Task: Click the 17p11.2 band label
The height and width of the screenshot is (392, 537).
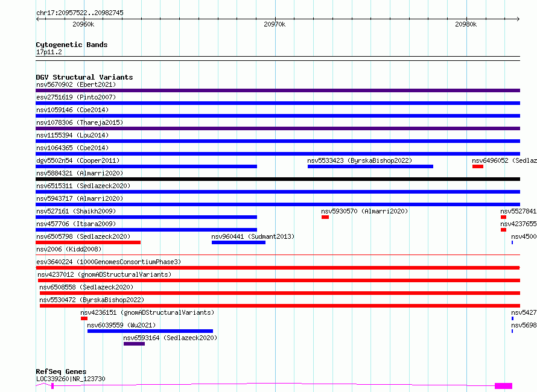Action: coord(49,52)
